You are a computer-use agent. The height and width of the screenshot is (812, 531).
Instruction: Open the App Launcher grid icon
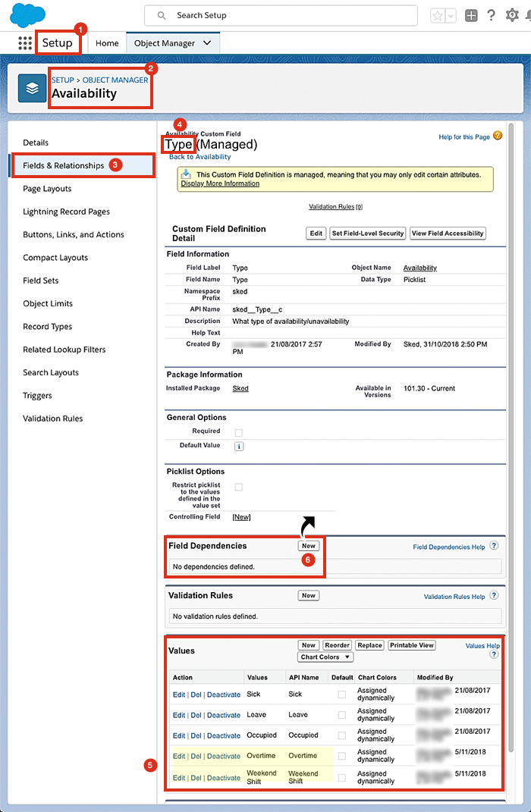(x=25, y=43)
